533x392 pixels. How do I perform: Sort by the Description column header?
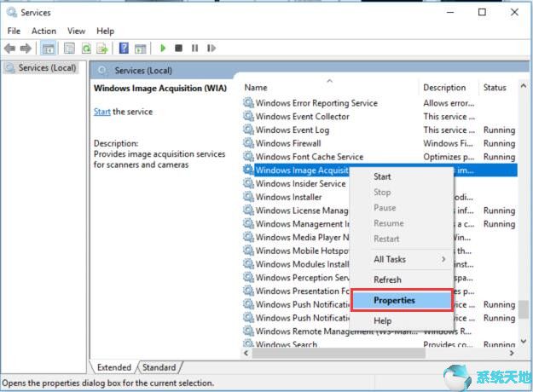449,87
